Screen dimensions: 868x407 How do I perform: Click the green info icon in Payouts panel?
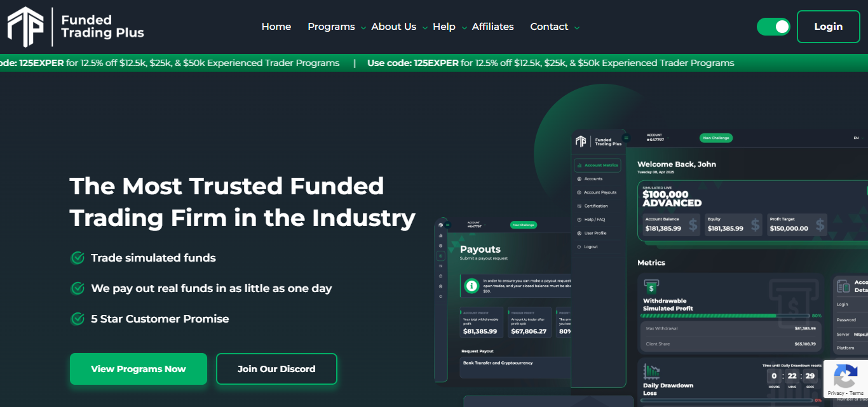pos(471,286)
